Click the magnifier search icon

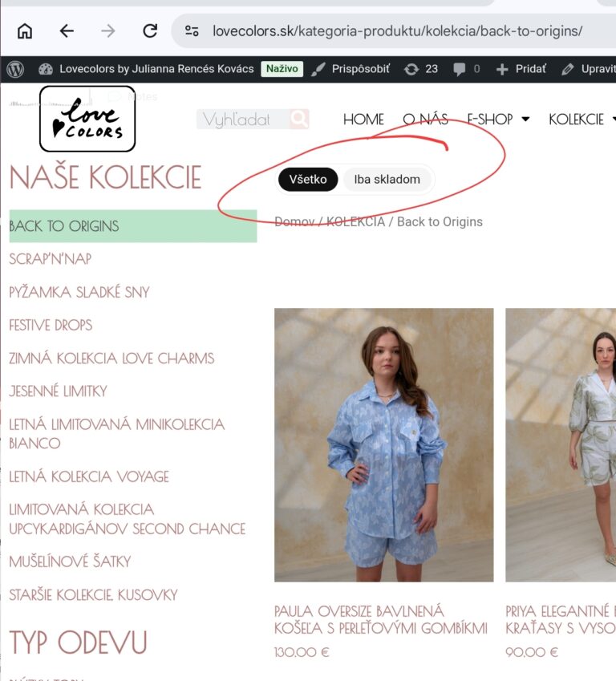299,120
